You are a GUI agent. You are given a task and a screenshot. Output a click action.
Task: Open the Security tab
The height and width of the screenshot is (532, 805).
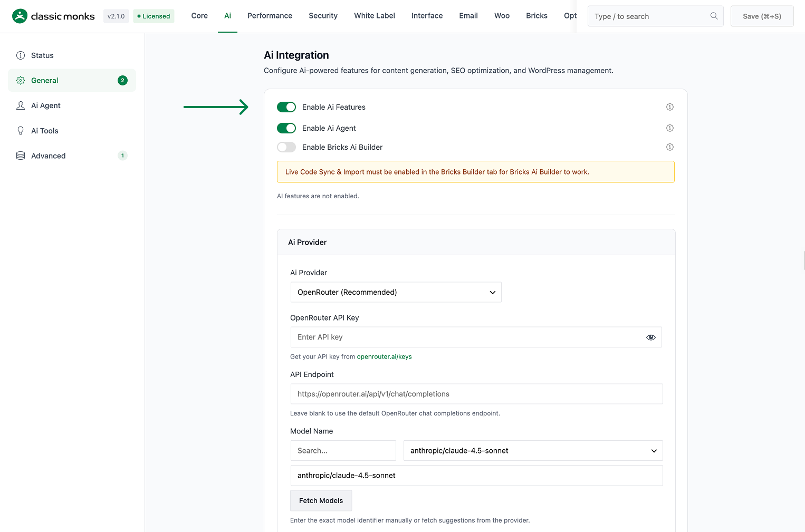coord(323,16)
